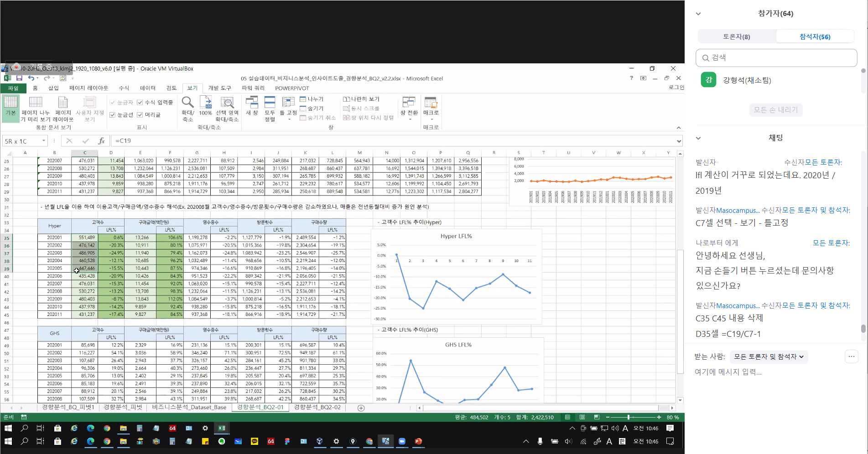This screenshot has width=868, height=454.
Task: Click 선택 영역 확대/축소 icon
Action: click(227, 108)
